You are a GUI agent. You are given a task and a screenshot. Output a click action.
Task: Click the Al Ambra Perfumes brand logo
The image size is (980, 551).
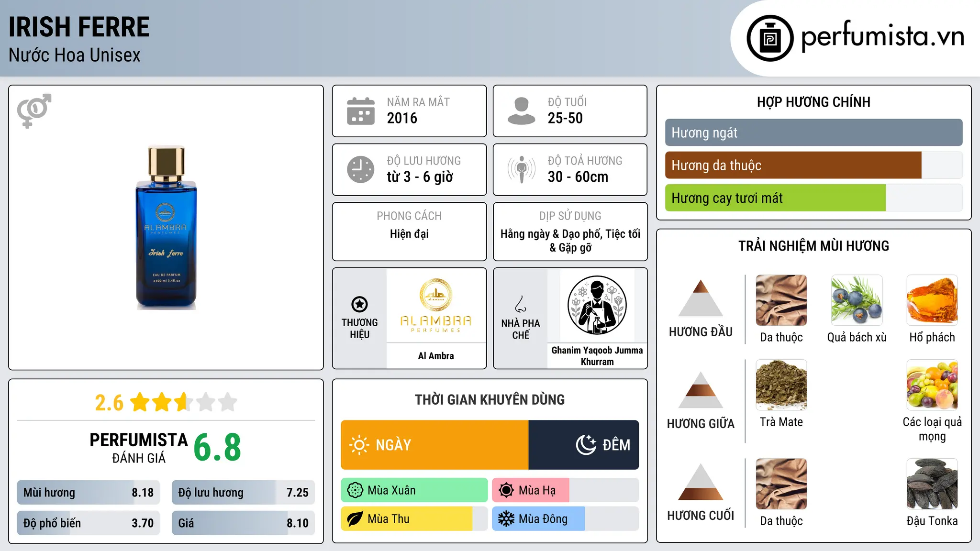coord(436,305)
